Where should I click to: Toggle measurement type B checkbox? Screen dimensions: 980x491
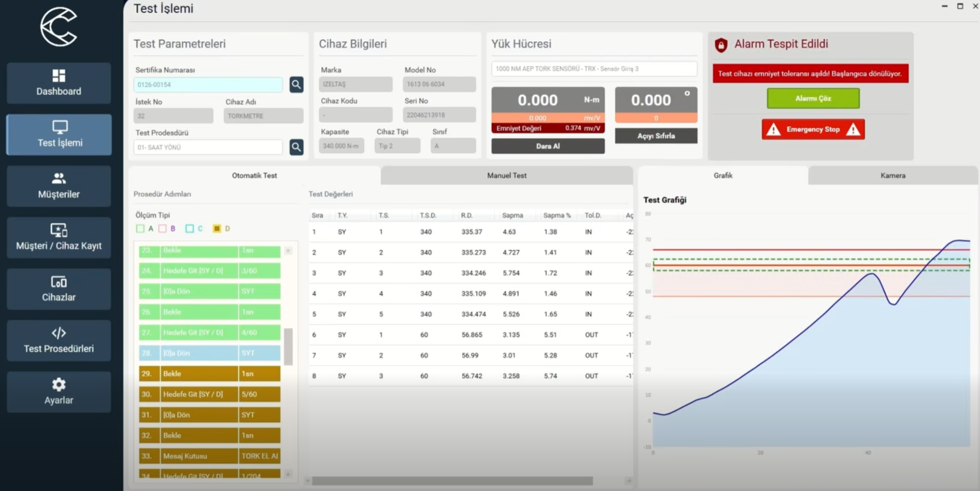162,228
